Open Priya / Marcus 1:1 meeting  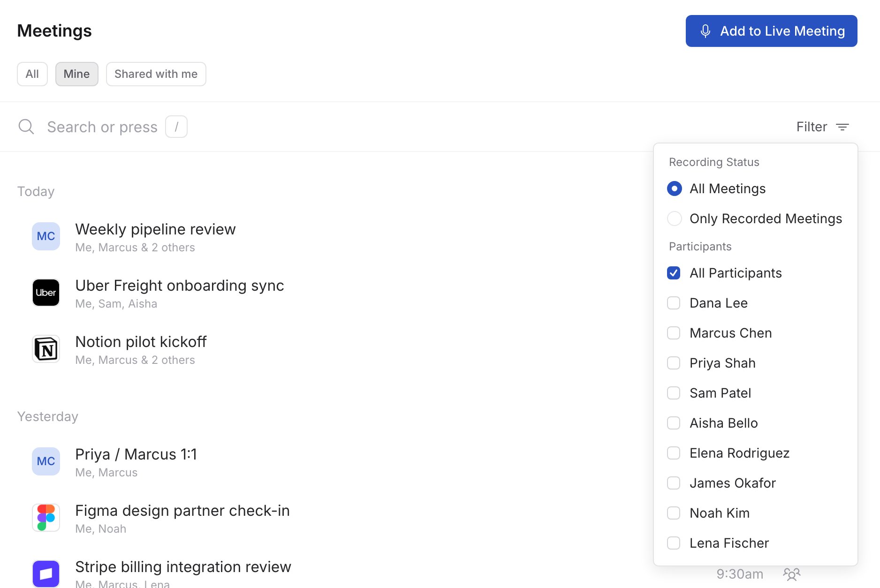click(136, 454)
